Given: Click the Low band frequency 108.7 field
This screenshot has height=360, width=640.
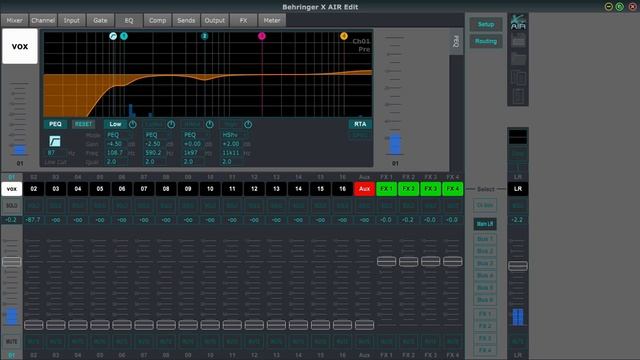Looking at the screenshot, I should 116,153.
